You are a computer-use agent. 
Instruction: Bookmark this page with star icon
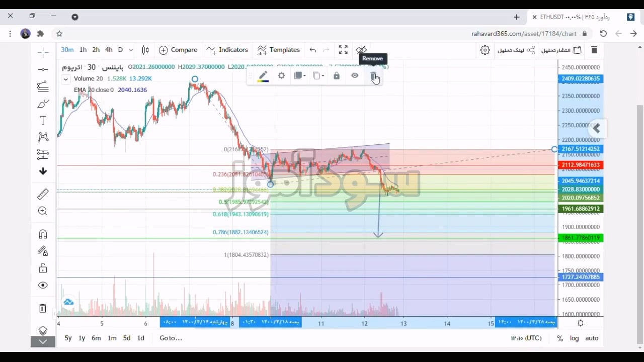click(59, 34)
